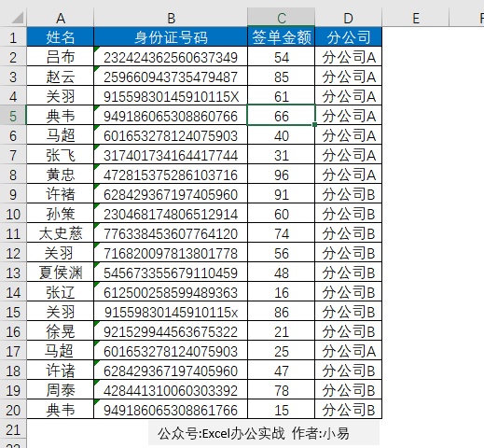Select row 20 header
Screen dimensions: 484x448
[x=13, y=410]
